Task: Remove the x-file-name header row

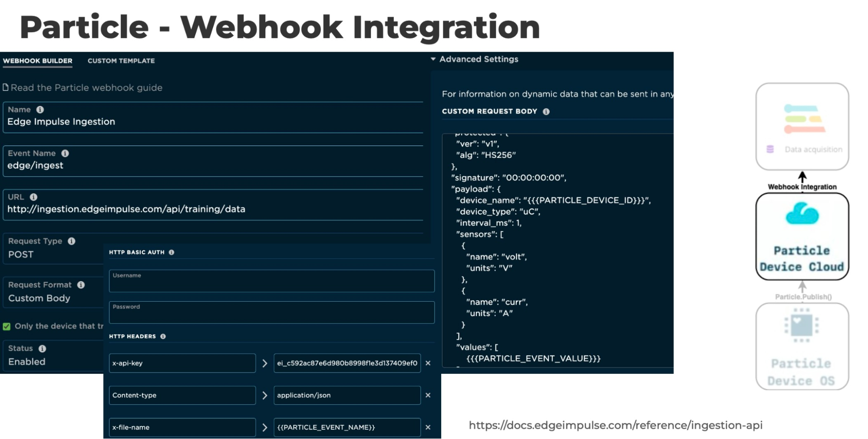Action: pos(428,428)
